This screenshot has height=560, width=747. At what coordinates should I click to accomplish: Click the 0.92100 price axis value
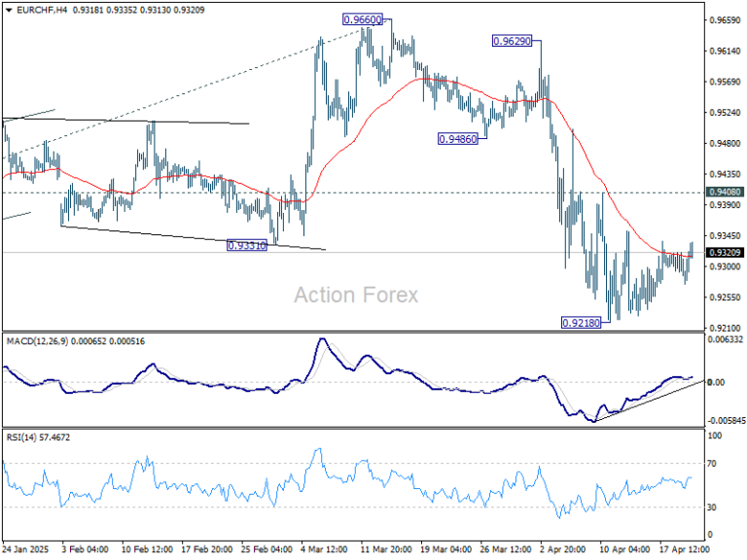[725, 328]
